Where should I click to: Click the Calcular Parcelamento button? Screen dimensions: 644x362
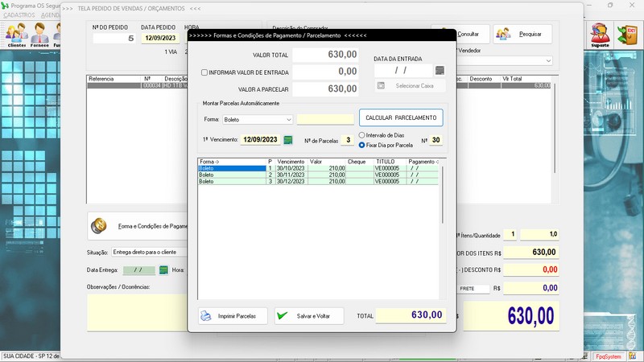pyautogui.click(x=400, y=118)
